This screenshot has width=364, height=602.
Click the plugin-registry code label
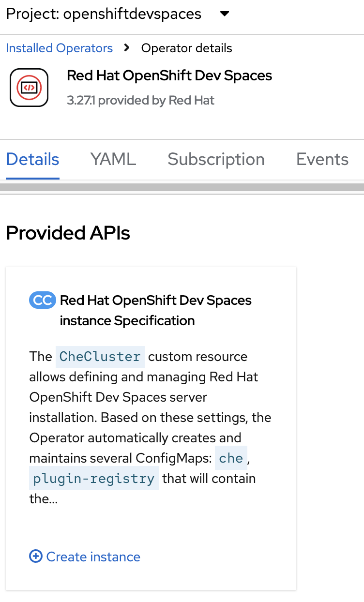pyautogui.click(x=94, y=479)
